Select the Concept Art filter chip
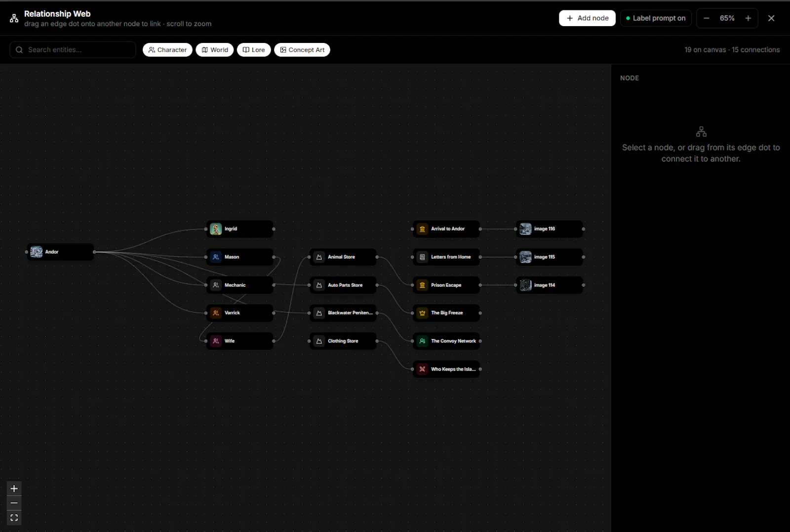Image resolution: width=790 pixels, height=532 pixels. click(x=302, y=50)
